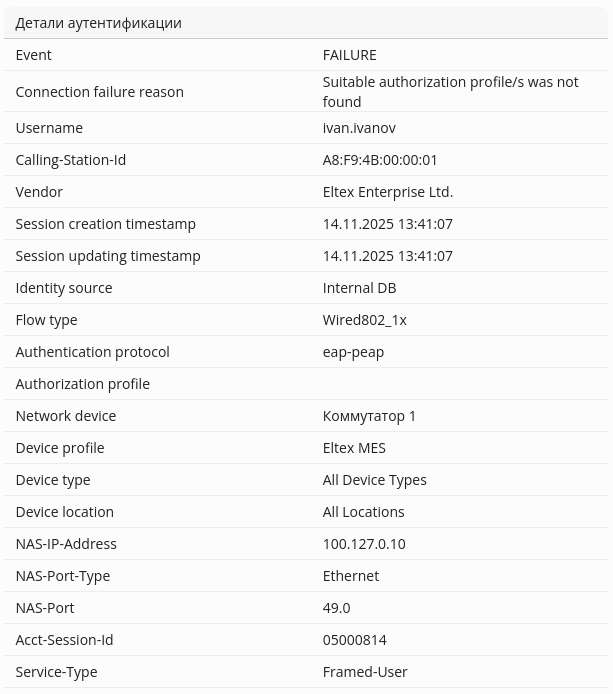Click the NAS-Port value 49.0
The height and width of the screenshot is (694, 613).
tap(336, 608)
